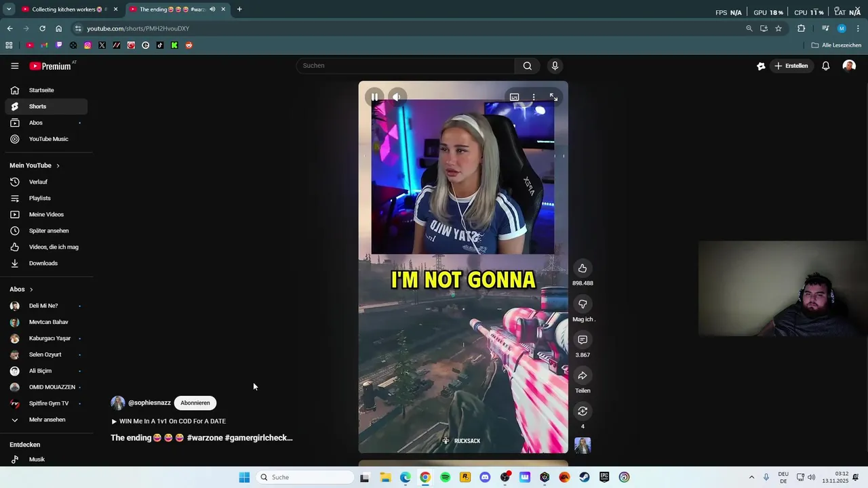Click the search magnifier button
This screenshot has height=488, width=868.
click(x=527, y=66)
